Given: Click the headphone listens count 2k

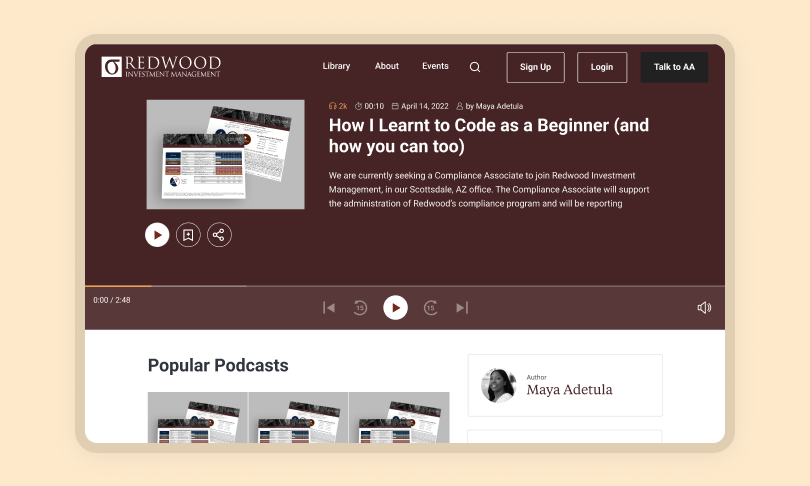Looking at the screenshot, I should coord(338,106).
